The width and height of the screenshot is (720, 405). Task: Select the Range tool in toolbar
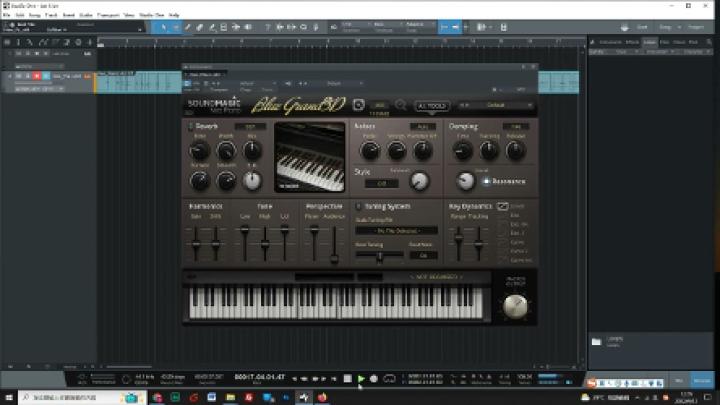click(x=175, y=28)
